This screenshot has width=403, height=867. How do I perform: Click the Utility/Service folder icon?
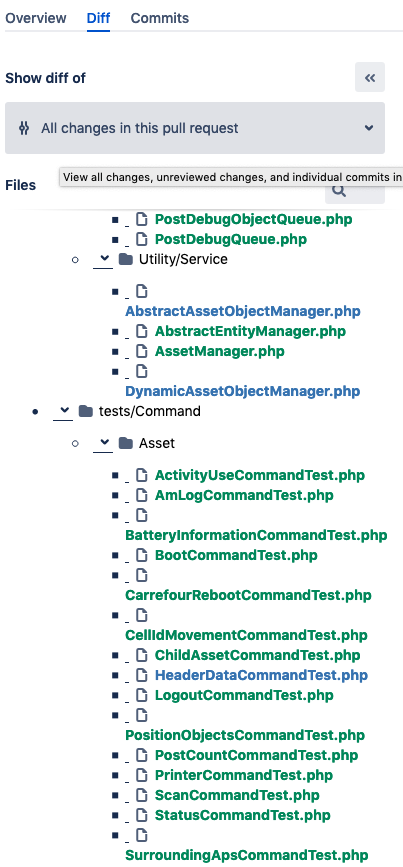pos(126,259)
